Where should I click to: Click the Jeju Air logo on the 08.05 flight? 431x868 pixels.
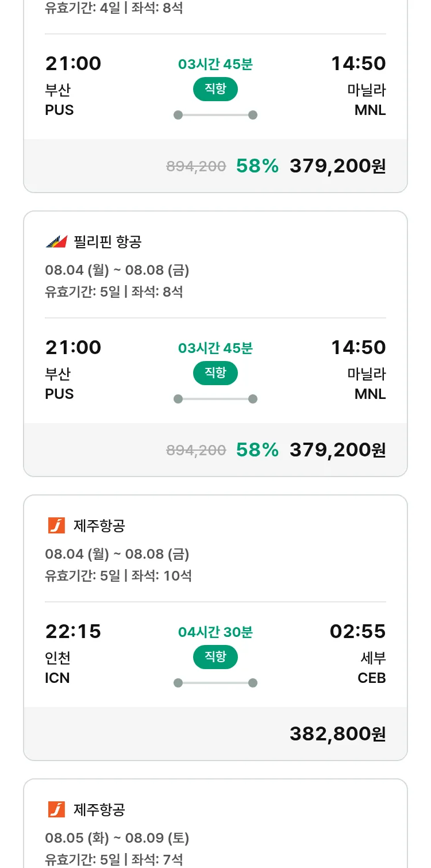56,809
